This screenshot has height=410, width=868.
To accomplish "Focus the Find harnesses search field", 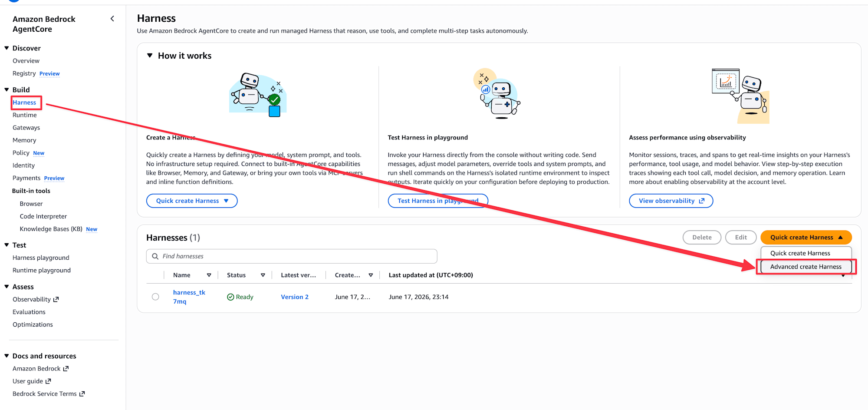I will (292, 256).
